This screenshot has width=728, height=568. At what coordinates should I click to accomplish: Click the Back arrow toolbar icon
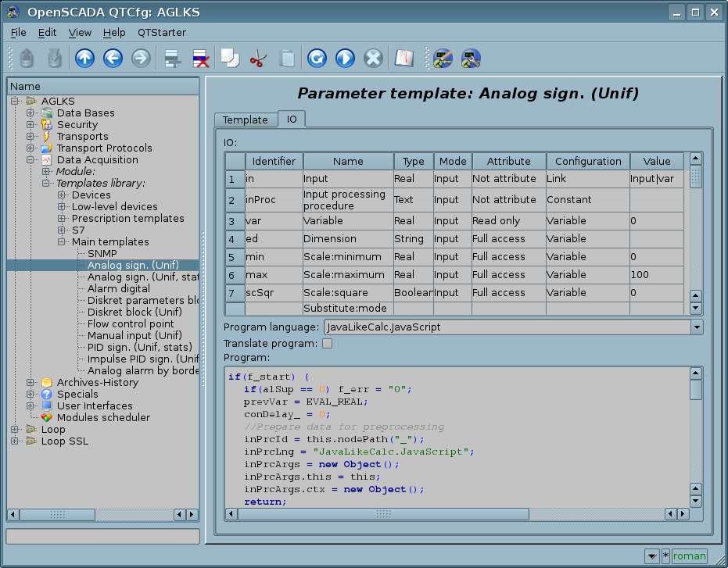[113, 59]
